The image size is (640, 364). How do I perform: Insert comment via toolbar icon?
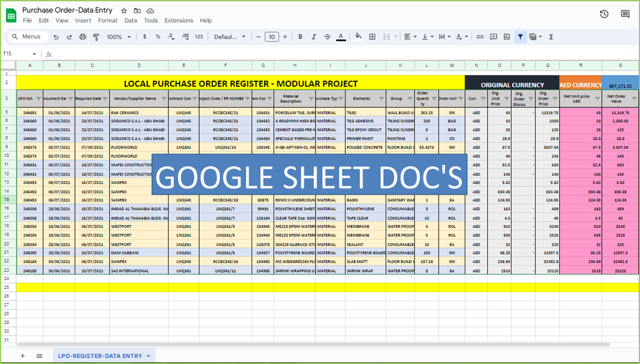coord(493,37)
